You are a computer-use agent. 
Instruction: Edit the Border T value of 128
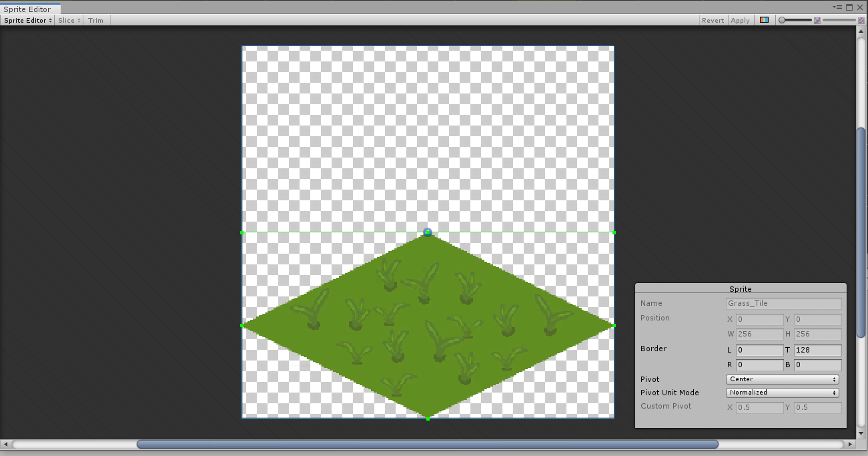[817, 350]
